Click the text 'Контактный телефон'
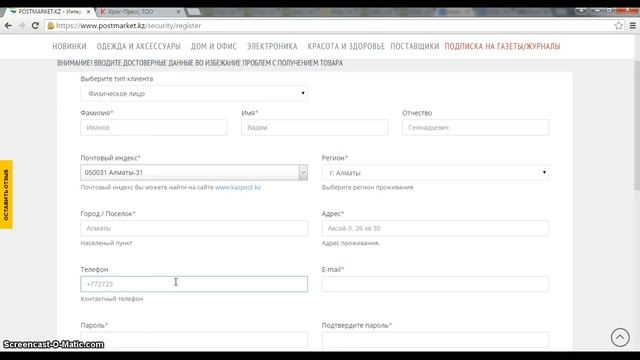640x360 pixels. [112, 299]
